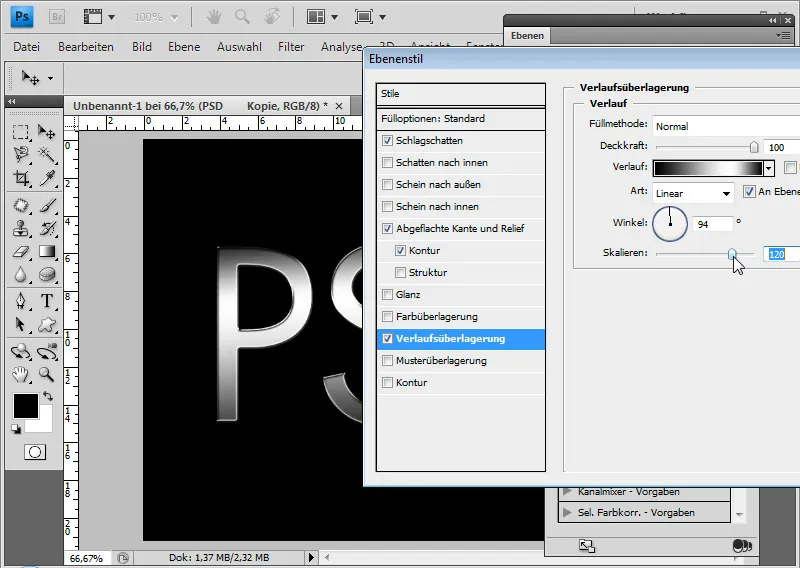Select the 3D Orbit camera tool

coord(46,351)
